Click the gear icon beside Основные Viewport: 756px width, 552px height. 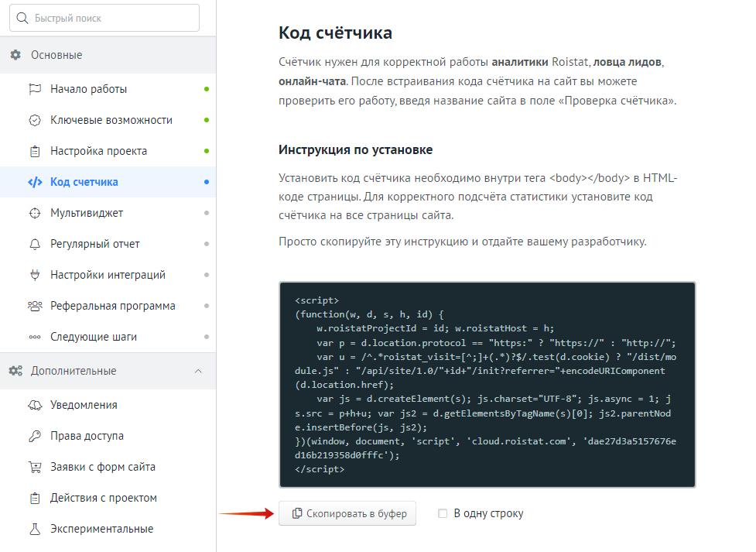(x=15, y=55)
